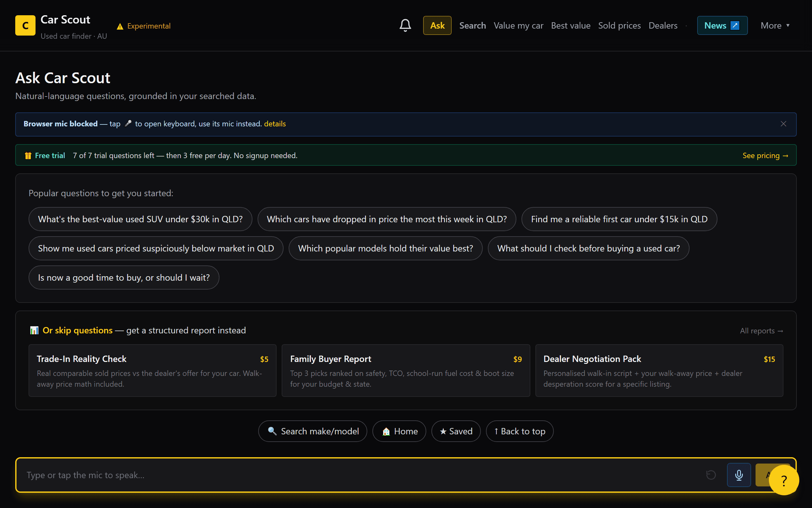Switch to the Ask tab

437,25
